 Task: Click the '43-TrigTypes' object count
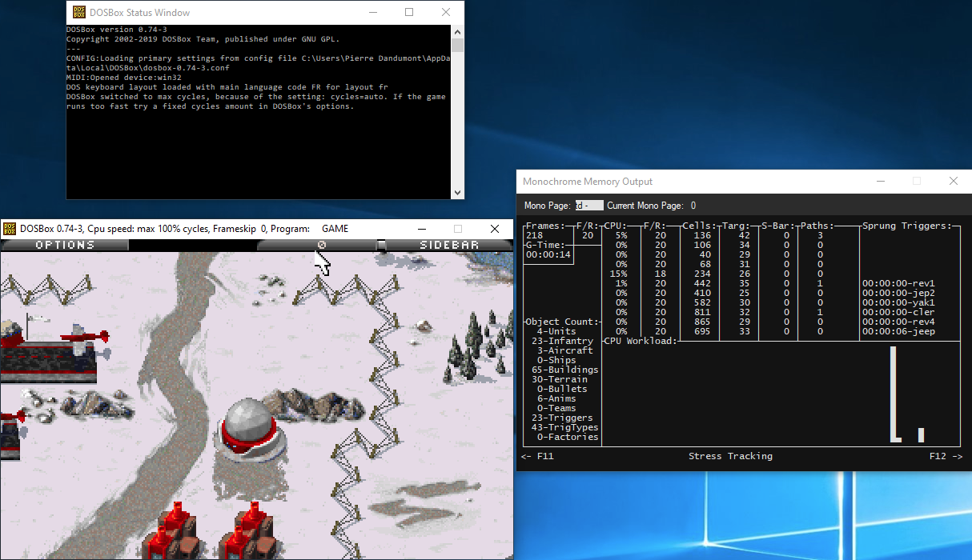pos(564,427)
